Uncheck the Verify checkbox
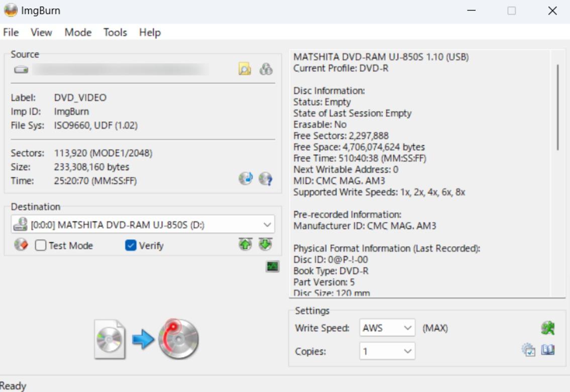The image size is (570, 392). tap(131, 246)
